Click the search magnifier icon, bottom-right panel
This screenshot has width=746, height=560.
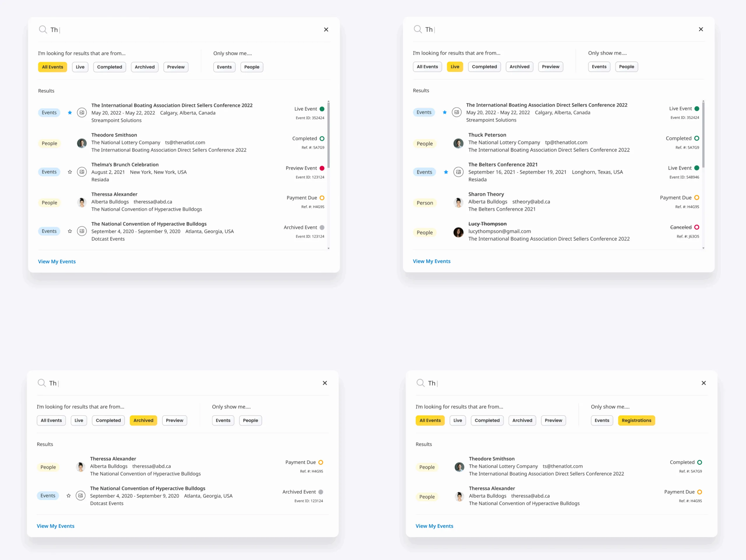[x=420, y=383]
